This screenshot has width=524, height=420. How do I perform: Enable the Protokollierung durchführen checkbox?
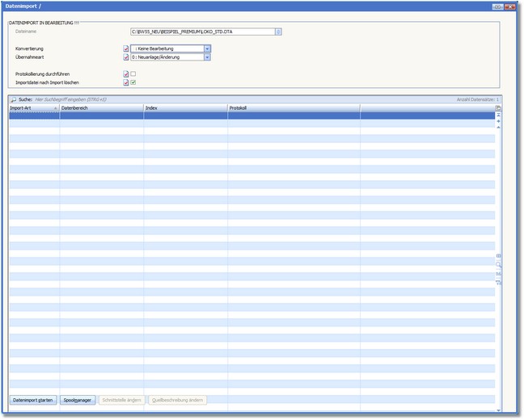pyautogui.click(x=133, y=74)
